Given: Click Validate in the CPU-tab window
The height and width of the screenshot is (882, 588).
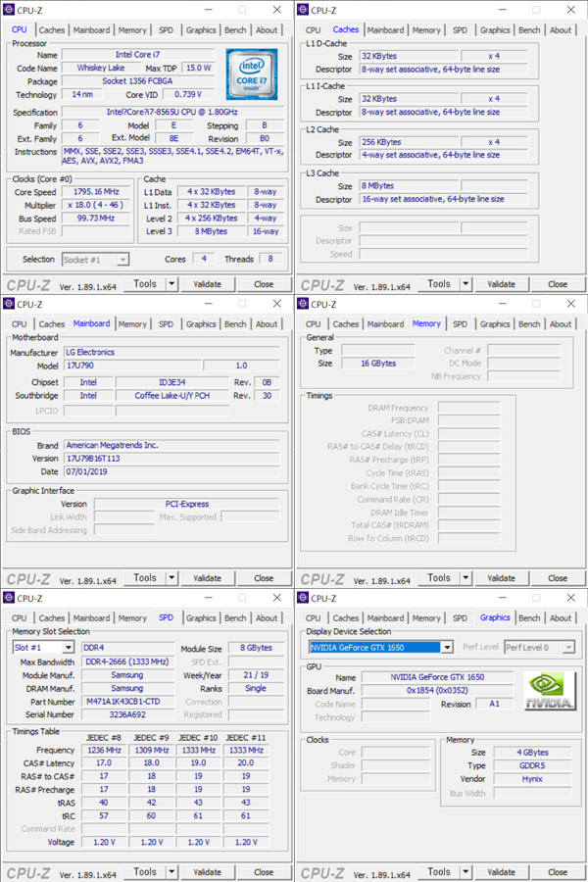Looking at the screenshot, I should 207,284.
